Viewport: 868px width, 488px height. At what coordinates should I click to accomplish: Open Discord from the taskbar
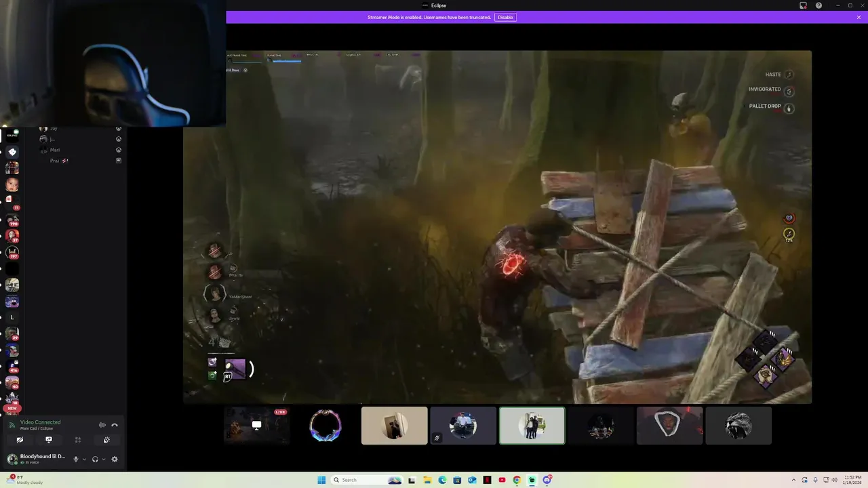(547, 480)
